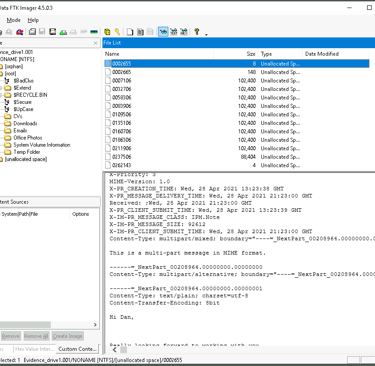Select $UpCase in the evidence tree
This screenshot has width=375, height=366.
(x=23, y=109)
